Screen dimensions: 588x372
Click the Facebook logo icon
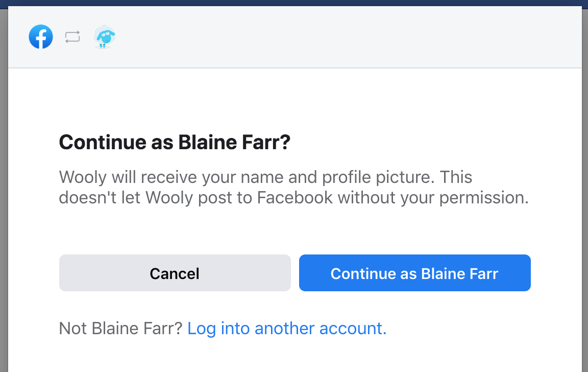pyautogui.click(x=41, y=37)
